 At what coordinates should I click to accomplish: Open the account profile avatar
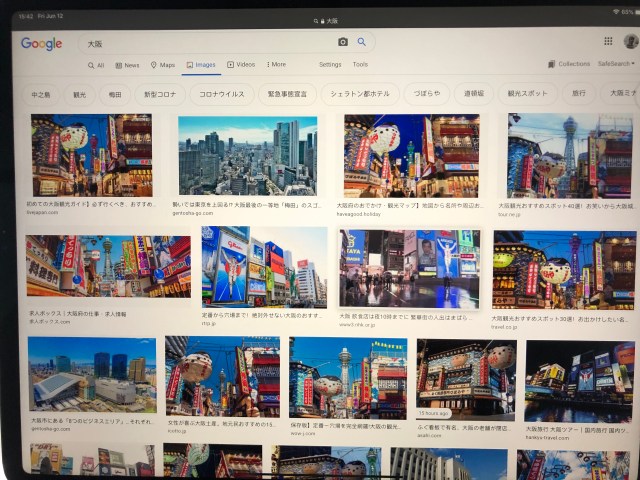coord(630,41)
